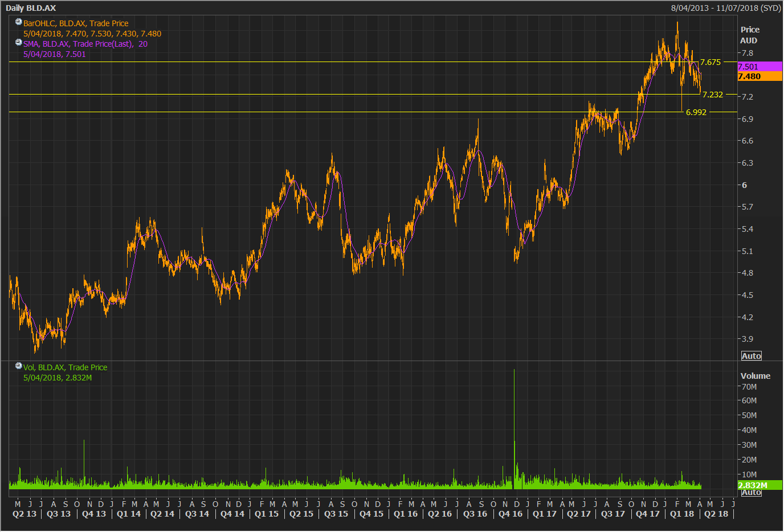Click the Volume axis header

756,376
